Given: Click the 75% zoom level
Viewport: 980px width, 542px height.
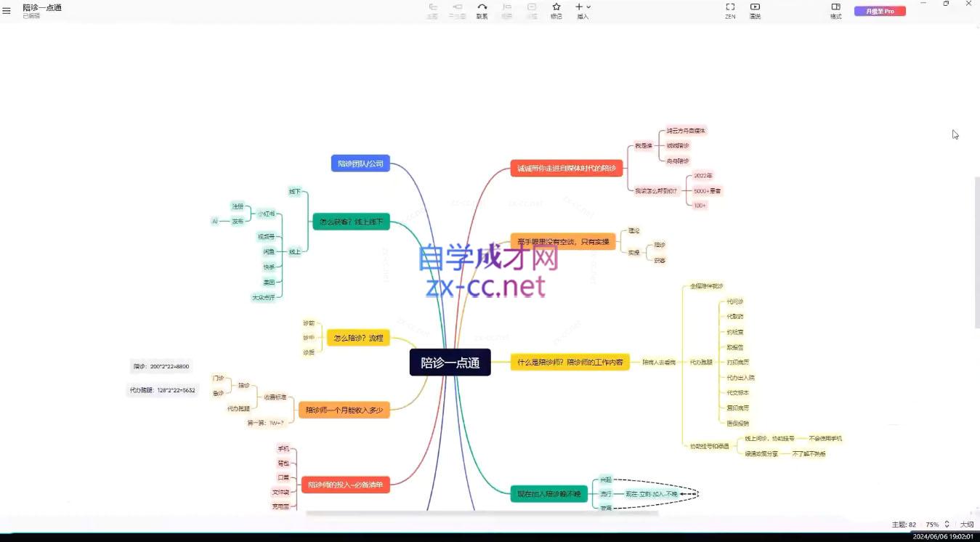Looking at the screenshot, I should point(931,525).
